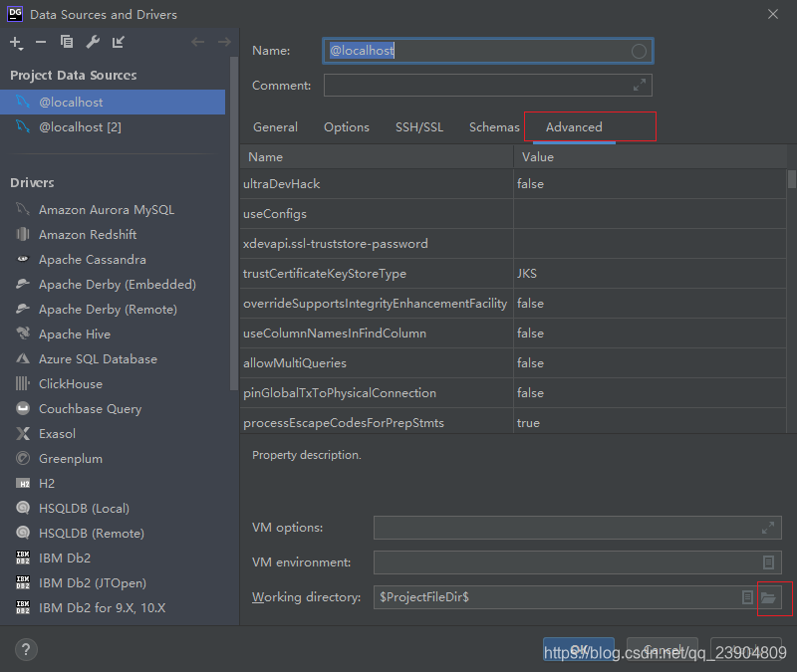The height and width of the screenshot is (672, 797).
Task: Click the VM environment input field
Action: pyautogui.click(x=578, y=562)
